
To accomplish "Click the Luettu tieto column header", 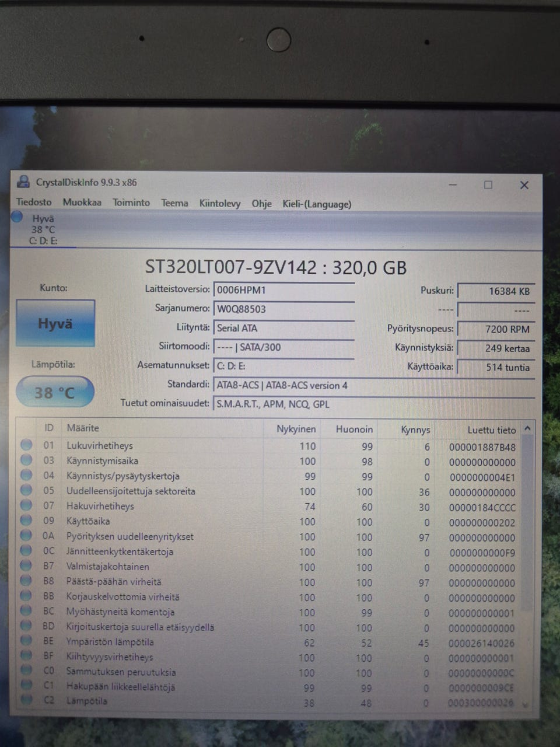I will click(x=492, y=430).
